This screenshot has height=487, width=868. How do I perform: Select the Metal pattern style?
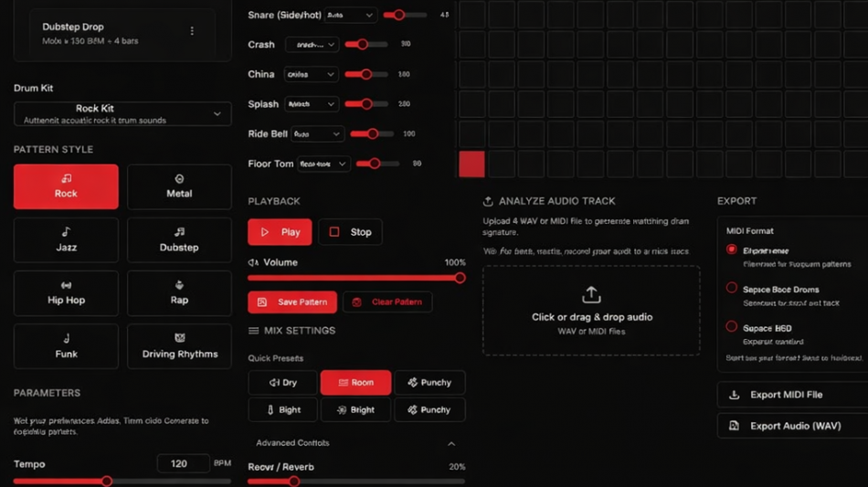click(179, 186)
